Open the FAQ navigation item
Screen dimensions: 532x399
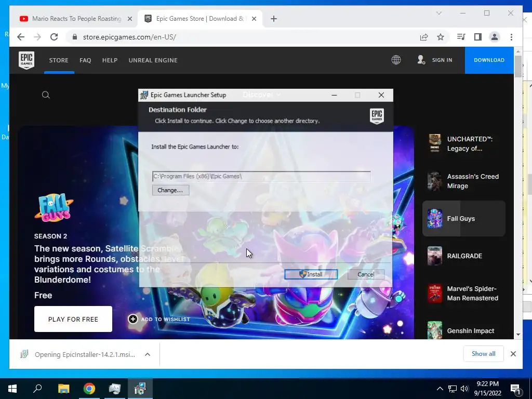point(85,60)
